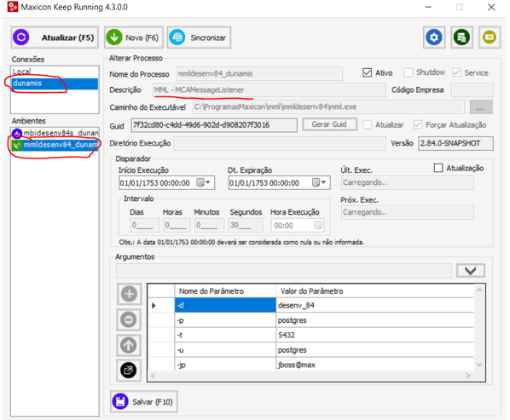Viewport: 510px width, 420px height.
Task: Click the Diretório Execução field
Action: coord(280,143)
